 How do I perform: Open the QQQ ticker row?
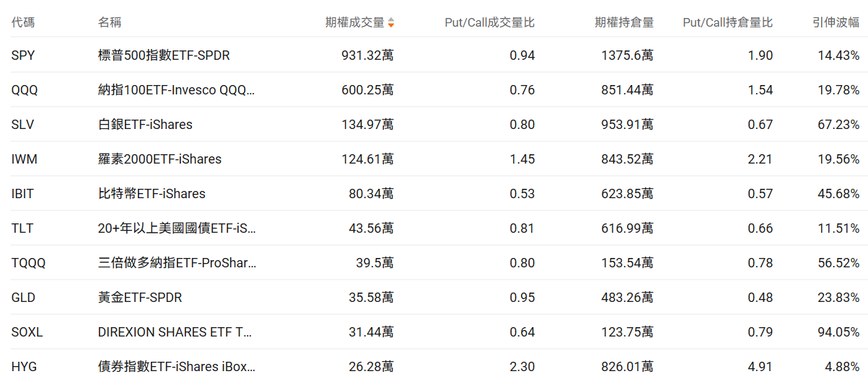pos(25,90)
